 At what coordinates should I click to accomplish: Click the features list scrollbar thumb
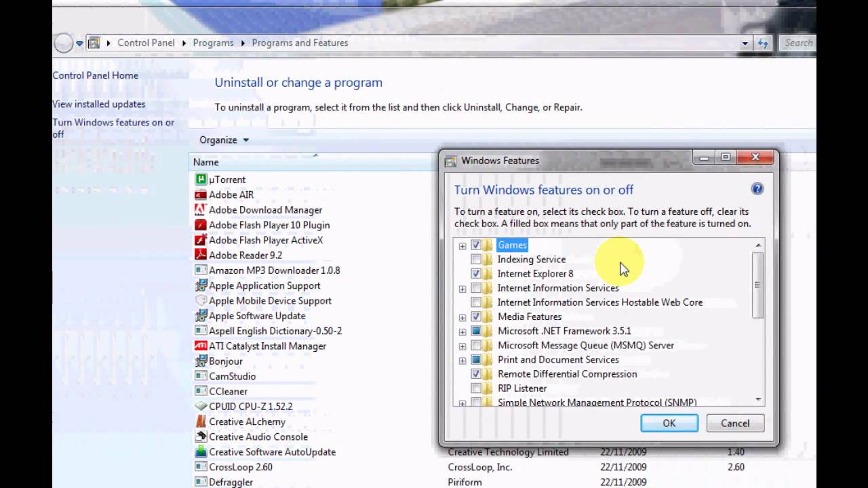758,285
